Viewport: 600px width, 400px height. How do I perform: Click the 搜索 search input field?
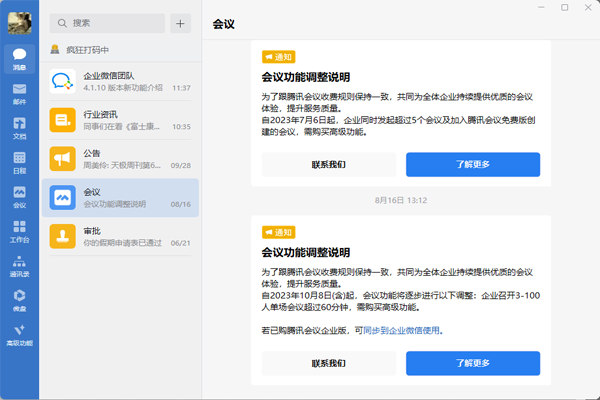point(107,23)
